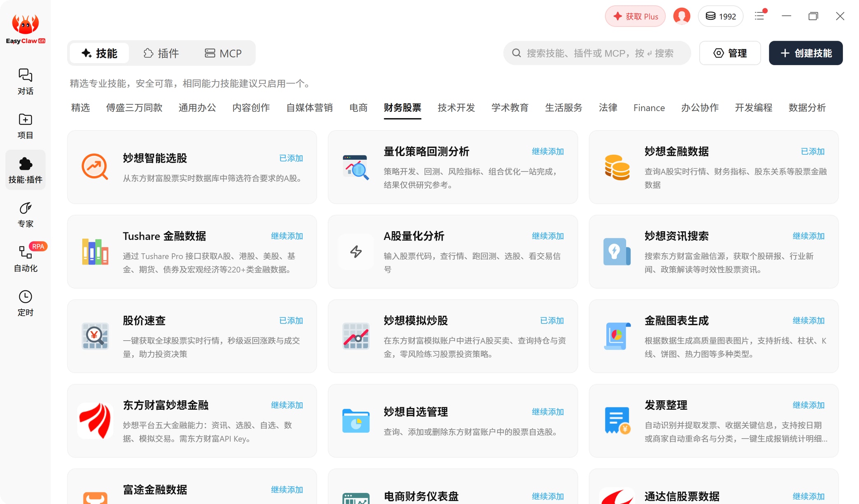The image size is (859, 504).
Task: Click 继续添加 for 妙想资讯搜索
Action: [x=808, y=236]
